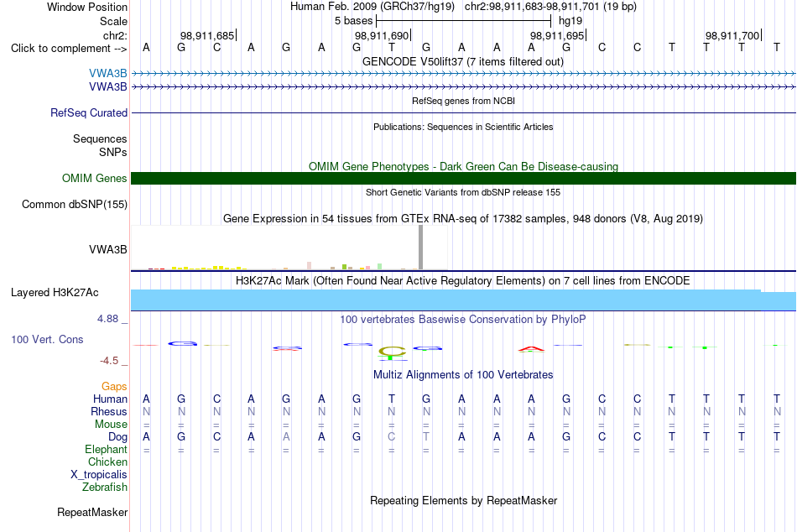Click the VWA3B GTEx expression label
This screenshot has width=797, height=532.
click(x=107, y=250)
